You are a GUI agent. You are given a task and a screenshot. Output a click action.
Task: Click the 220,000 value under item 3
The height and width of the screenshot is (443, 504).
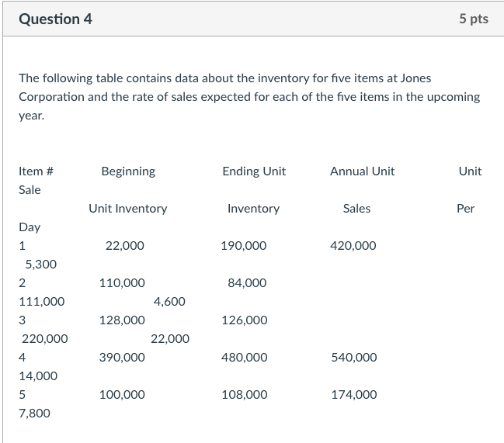pyautogui.click(x=44, y=339)
